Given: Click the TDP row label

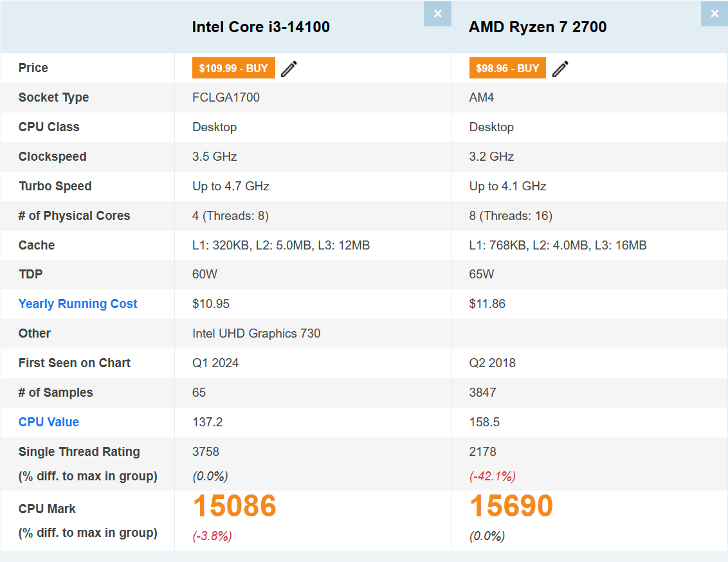Looking at the screenshot, I should click(x=31, y=275).
